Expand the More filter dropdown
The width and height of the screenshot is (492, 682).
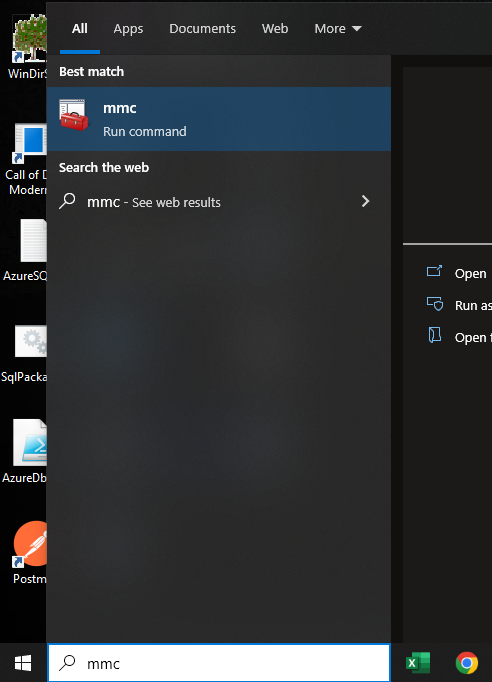tap(338, 29)
